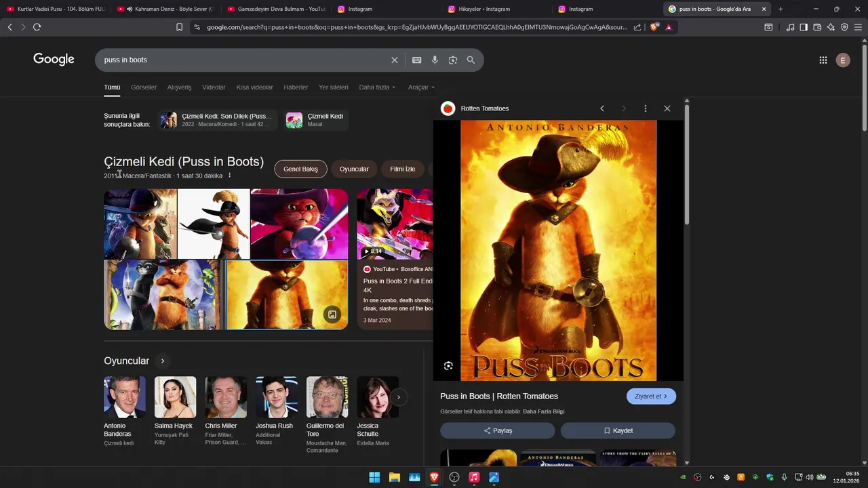Open the browser hamburger menu

click(859, 27)
